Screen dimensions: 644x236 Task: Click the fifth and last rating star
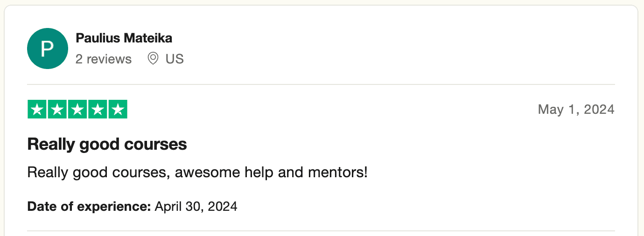point(118,110)
